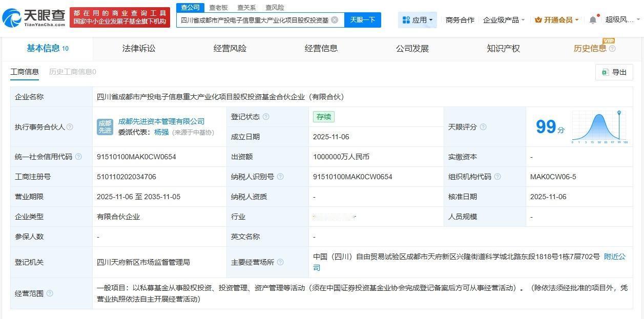Click the notification bell icon

point(593,20)
